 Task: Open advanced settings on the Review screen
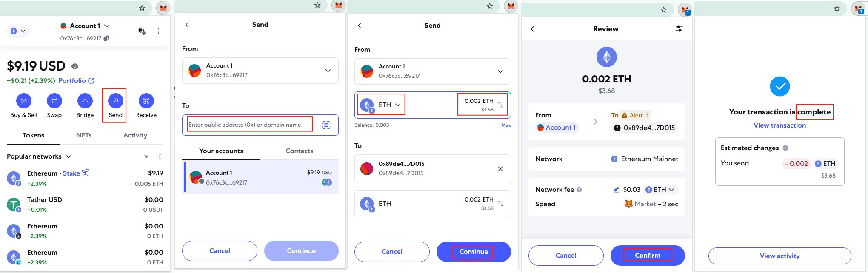click(x=679, y=28)
